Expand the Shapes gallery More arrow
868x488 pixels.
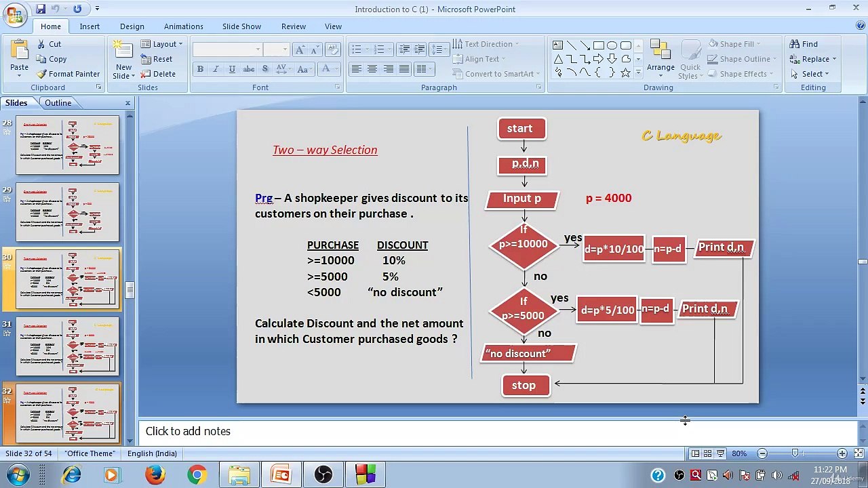click(637, 73)
